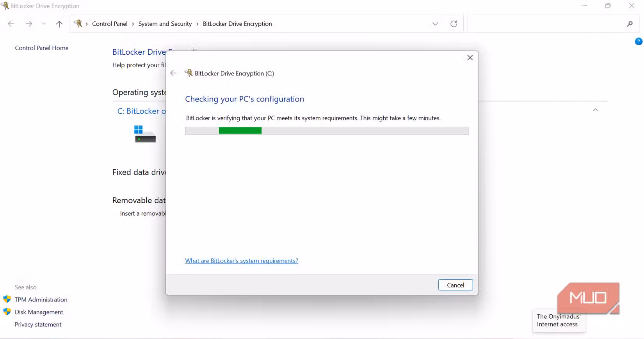Viewport: 644px width, 339px height.
Task: Click 'Checking your PC's configuration' heading
Action: click(x=244, y=99)
